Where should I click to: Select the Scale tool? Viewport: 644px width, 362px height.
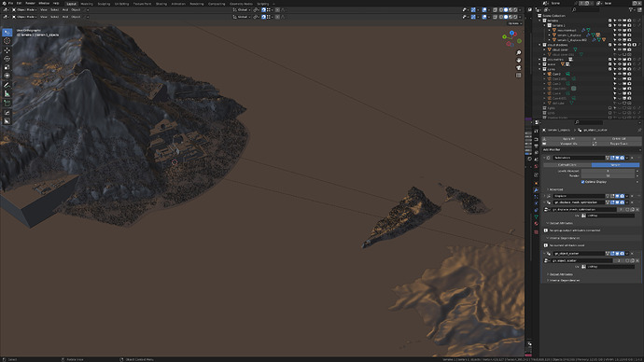[7, 67]
